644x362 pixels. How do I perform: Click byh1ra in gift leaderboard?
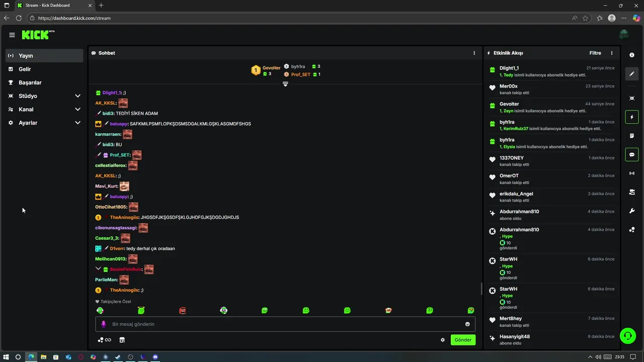(x=298, y=66)
